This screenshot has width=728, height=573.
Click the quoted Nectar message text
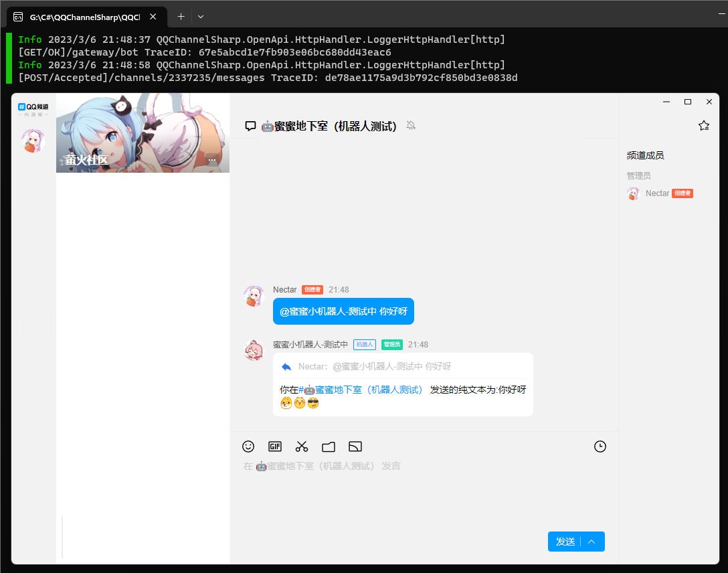375,367
